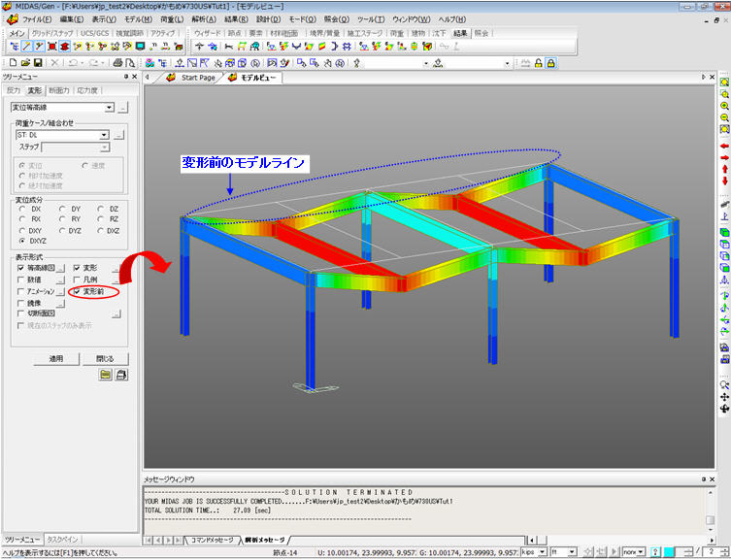Click the folder icon below Apply button

(106, 375)
